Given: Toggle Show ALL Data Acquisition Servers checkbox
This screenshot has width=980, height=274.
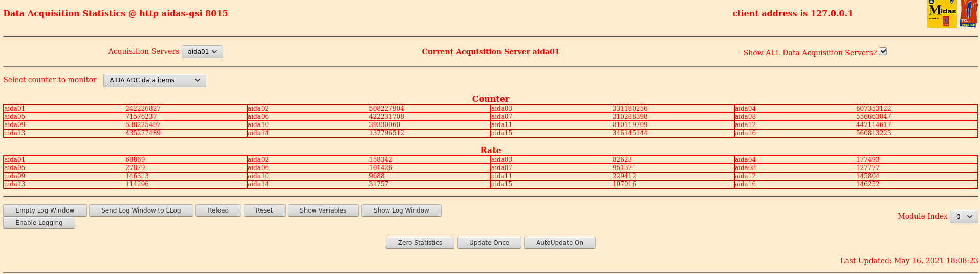Looking at the screenshot, I should click(x=883, y=51).
